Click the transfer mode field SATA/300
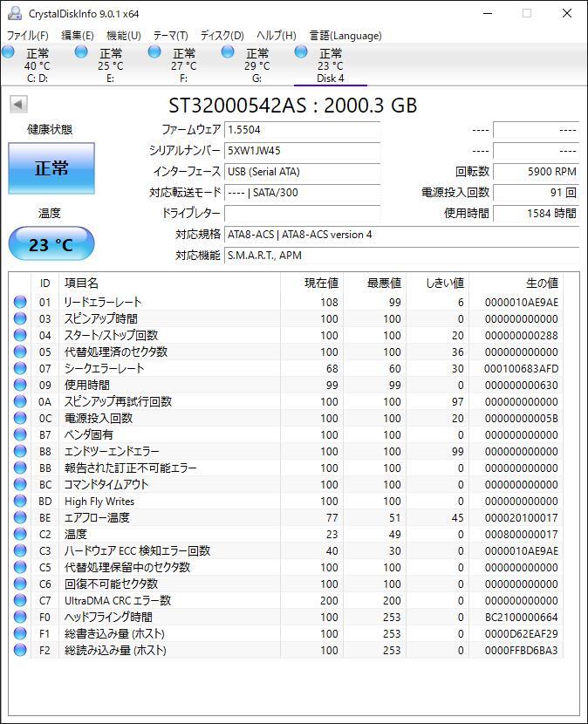Viewport: 588px width, 724px height. click(302, 193)
